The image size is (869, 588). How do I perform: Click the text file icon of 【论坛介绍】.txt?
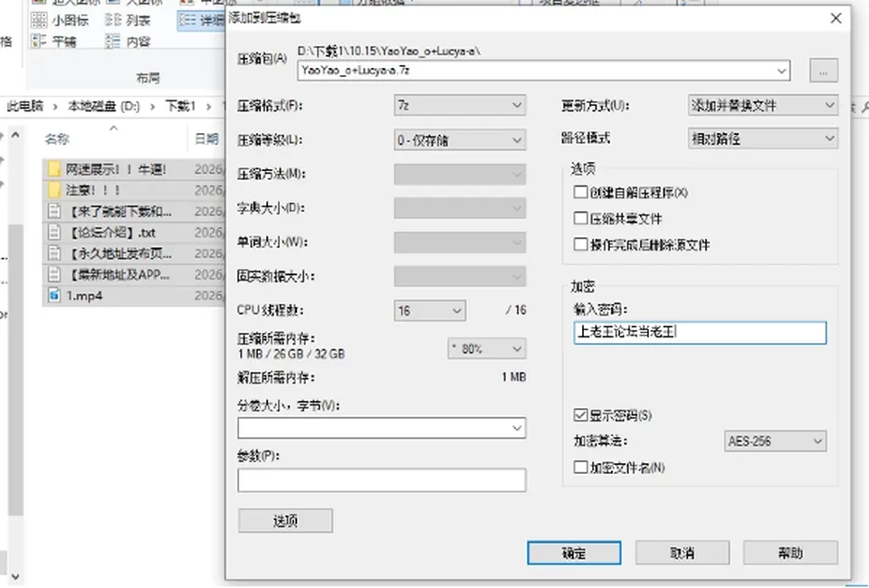(x=53, y=232)
